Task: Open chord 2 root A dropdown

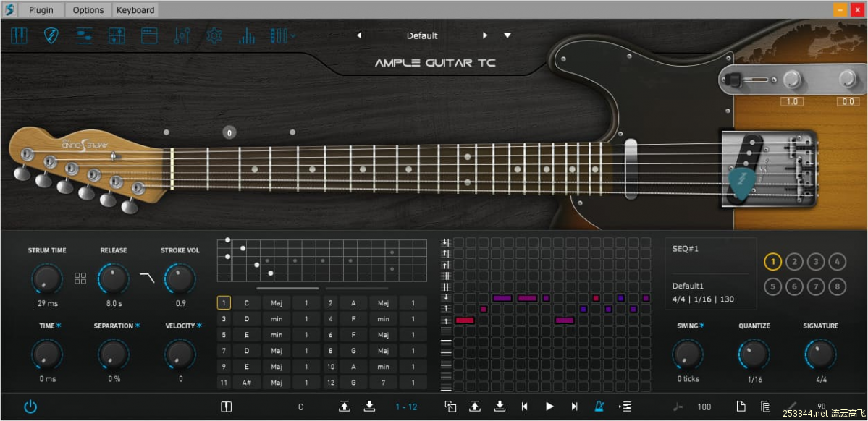Action: pyautogui.click(x=353, y=302)
